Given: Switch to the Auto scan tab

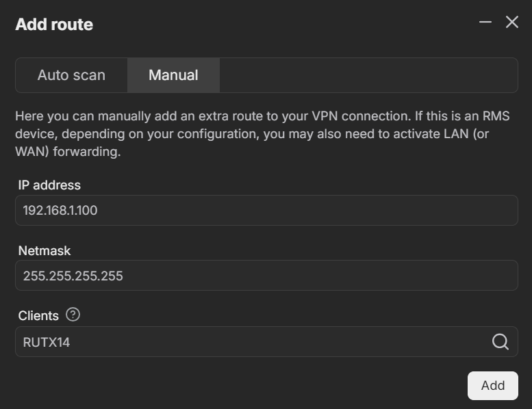Looking at the screenshot, I should tap(71, 75).
